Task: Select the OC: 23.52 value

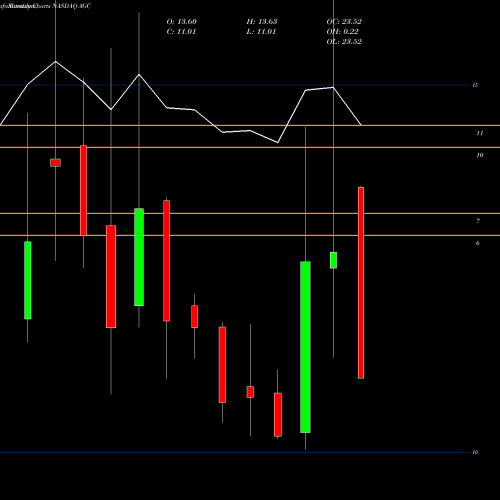Action: 344,22
